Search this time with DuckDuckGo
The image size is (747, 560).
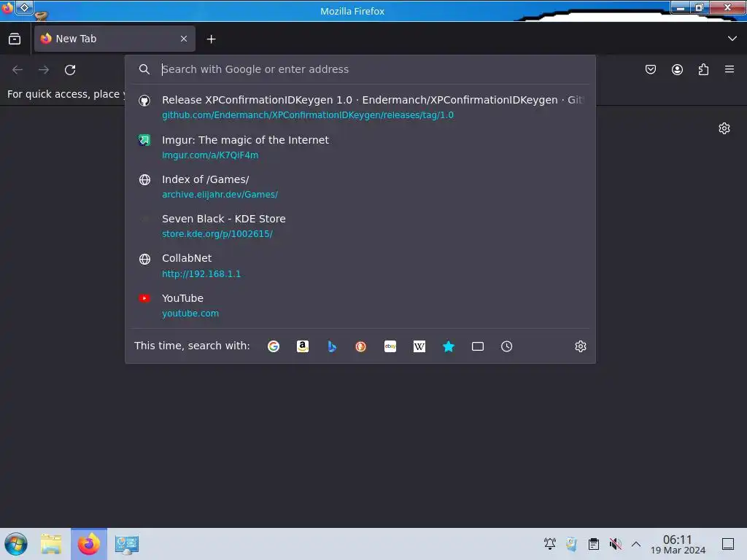point(360,346)
